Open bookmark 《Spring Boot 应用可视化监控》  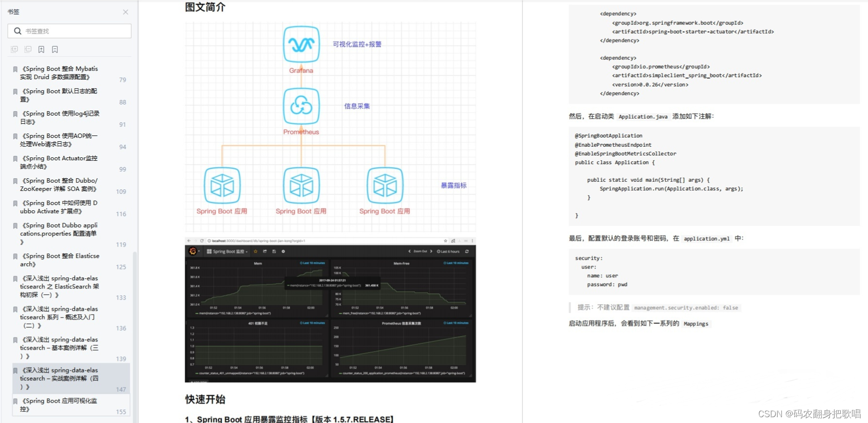(x=59, y=405)
